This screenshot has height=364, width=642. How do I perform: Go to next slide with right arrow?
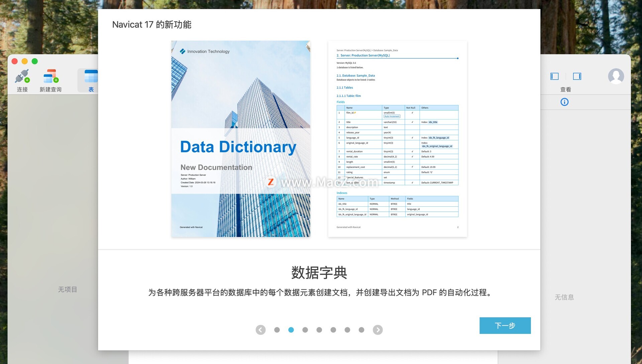tap(378, 330)
